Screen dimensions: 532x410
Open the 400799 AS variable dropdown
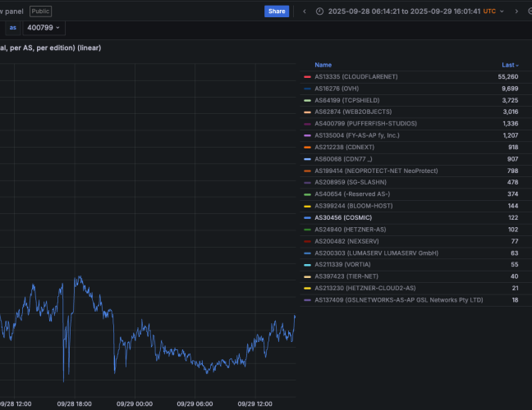pos(45,28)
